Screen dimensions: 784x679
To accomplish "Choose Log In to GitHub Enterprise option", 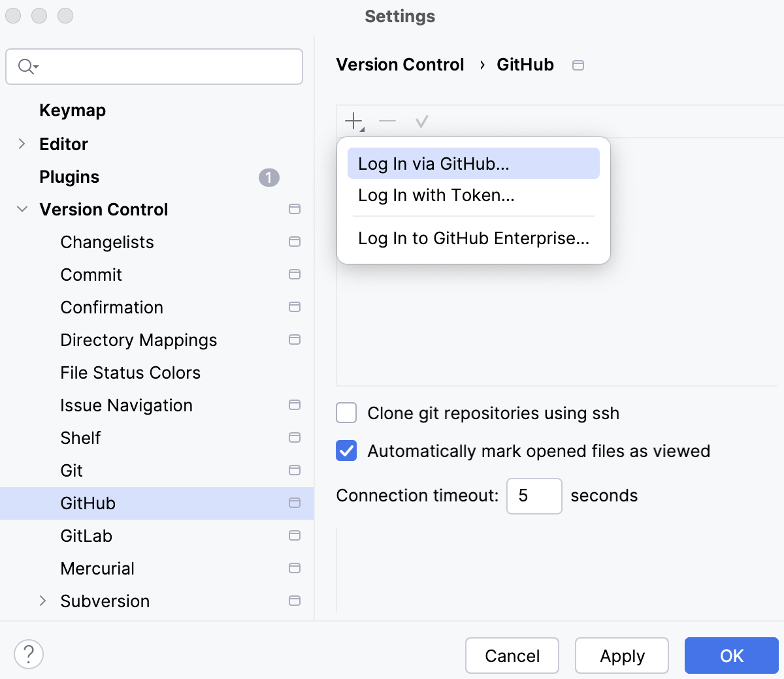I will tap(474, 238).
